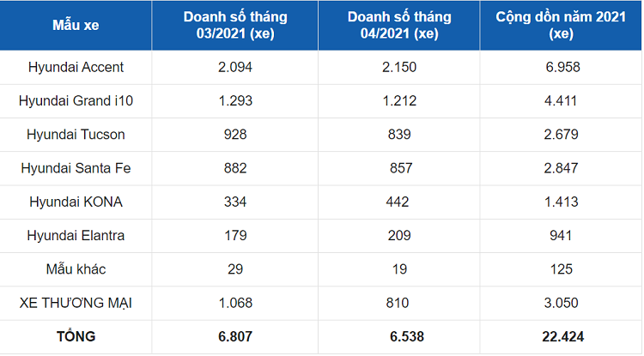Click the 'Mẫu xe' column header
Image resolution: width=644 pixels, height=356 pixels.
pyautogui.click(x=76, y=26)
